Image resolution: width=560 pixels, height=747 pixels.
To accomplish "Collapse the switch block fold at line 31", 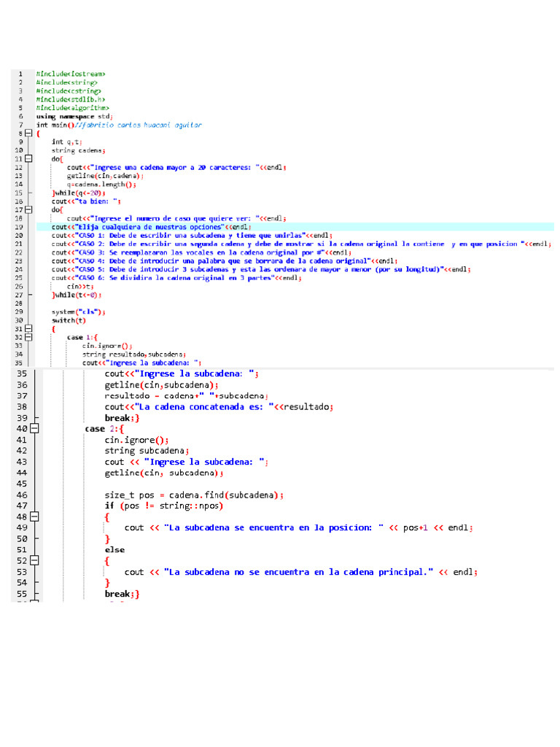I will 28,329.
